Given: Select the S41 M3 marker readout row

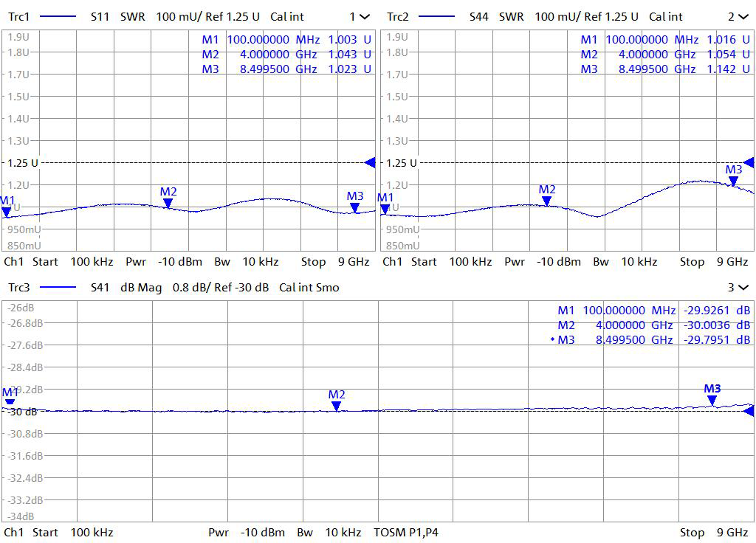Looking at the screenshot, I should (653, 339).
